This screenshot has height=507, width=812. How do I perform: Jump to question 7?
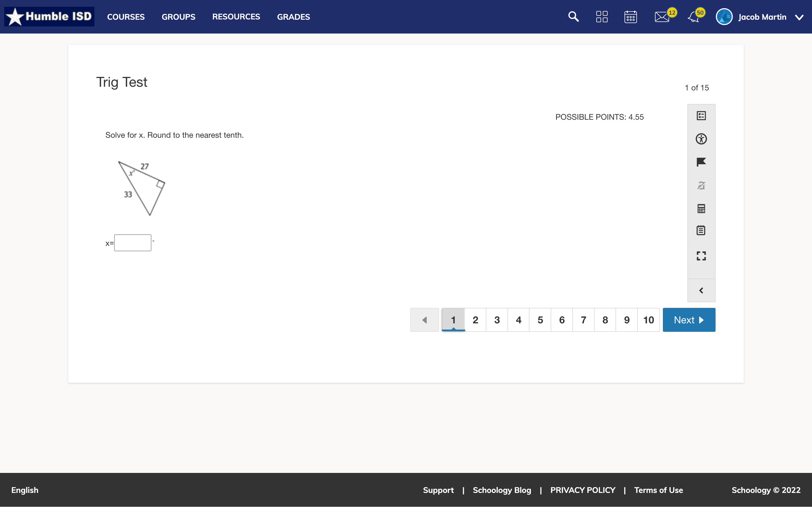[x=583, y=320]
